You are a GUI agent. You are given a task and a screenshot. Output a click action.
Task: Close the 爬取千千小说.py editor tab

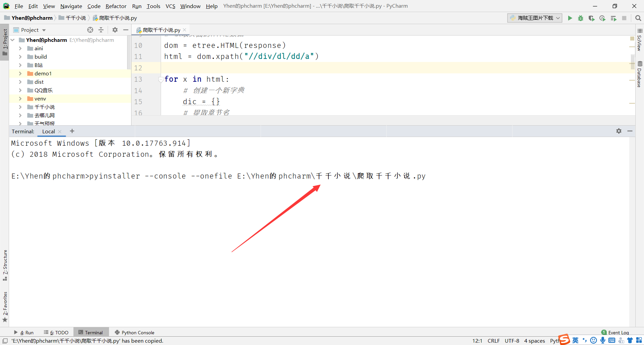(184, 30)
